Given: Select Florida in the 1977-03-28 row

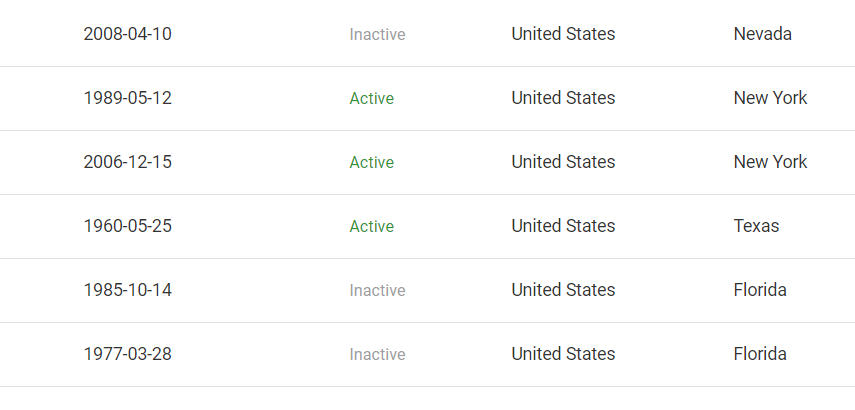Looking at the screenshot, I should click(x=760, y=354).
